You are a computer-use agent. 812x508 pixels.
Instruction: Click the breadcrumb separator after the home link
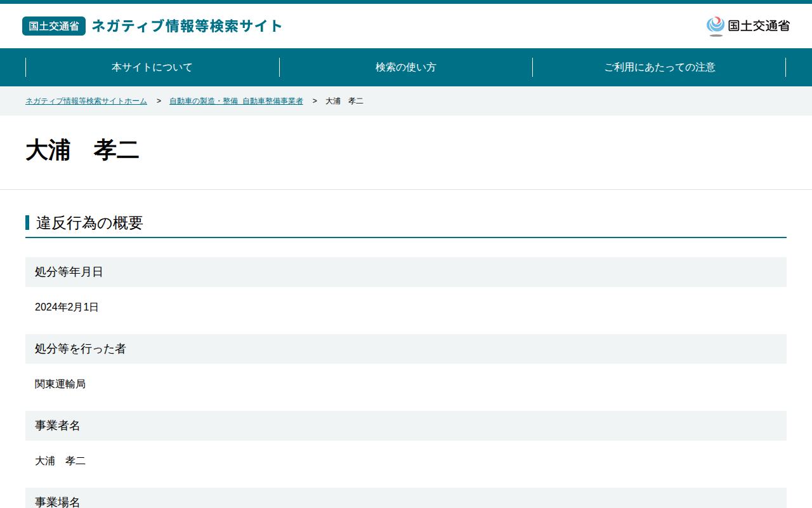pos(159,101)
